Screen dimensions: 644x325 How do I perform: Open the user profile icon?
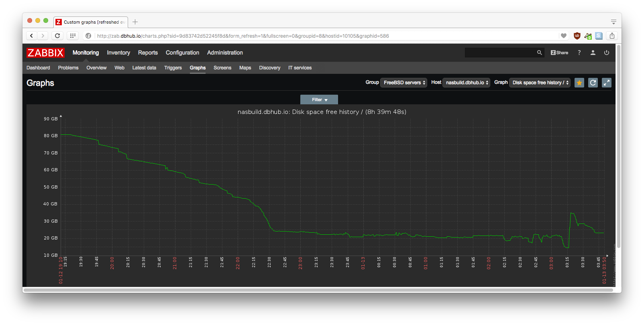(593, 53)
